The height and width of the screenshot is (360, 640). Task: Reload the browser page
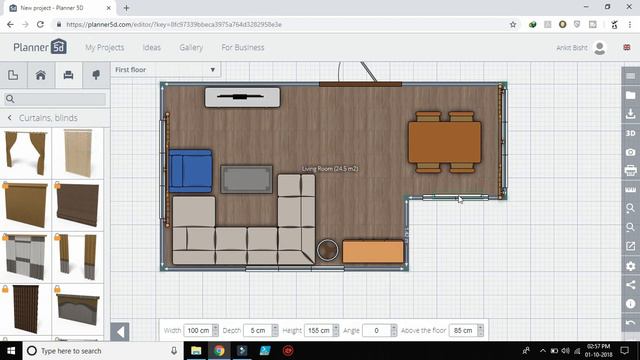click(x=40, y=24)
